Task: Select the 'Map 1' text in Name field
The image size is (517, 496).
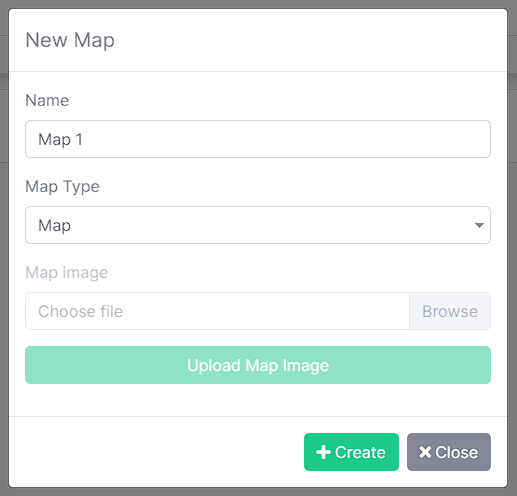Action: [60, 139]
